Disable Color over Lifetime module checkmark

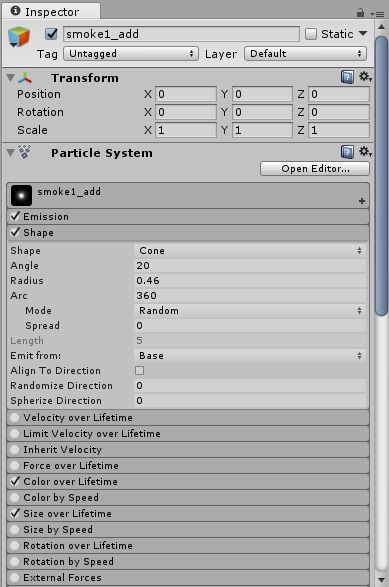tap(15, 481)
